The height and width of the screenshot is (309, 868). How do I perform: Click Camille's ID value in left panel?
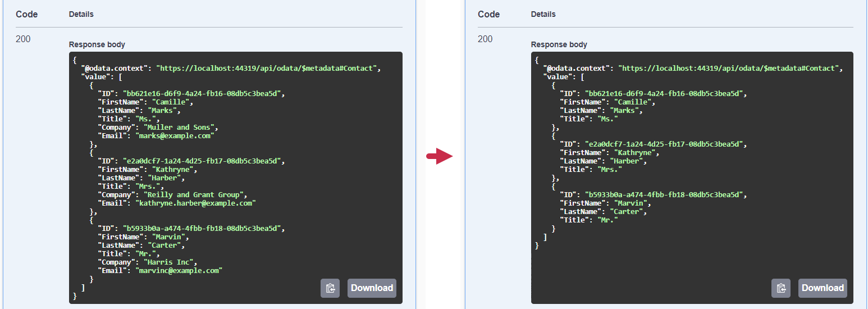click(203, 94)
